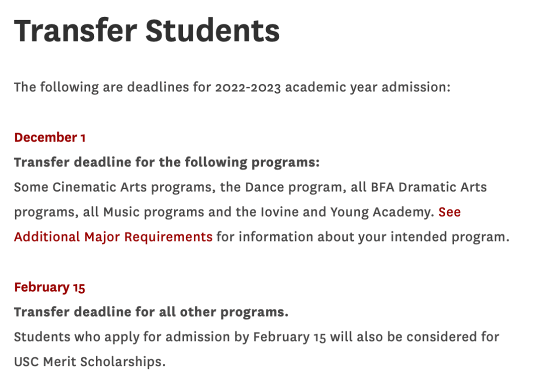This screenshot has height=392, width=540.
Task: Click "February 15" inside the scholarship sentence
Action: (x=289, y=337)
